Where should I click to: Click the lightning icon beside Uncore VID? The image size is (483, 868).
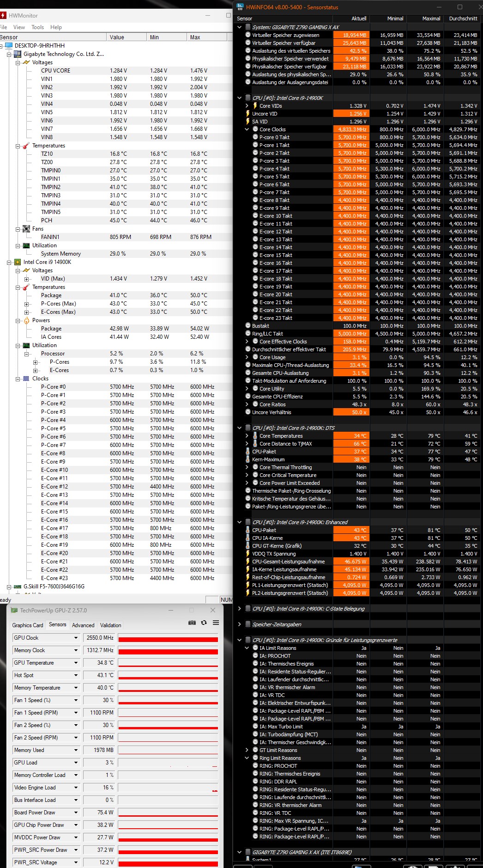point(248,114)
